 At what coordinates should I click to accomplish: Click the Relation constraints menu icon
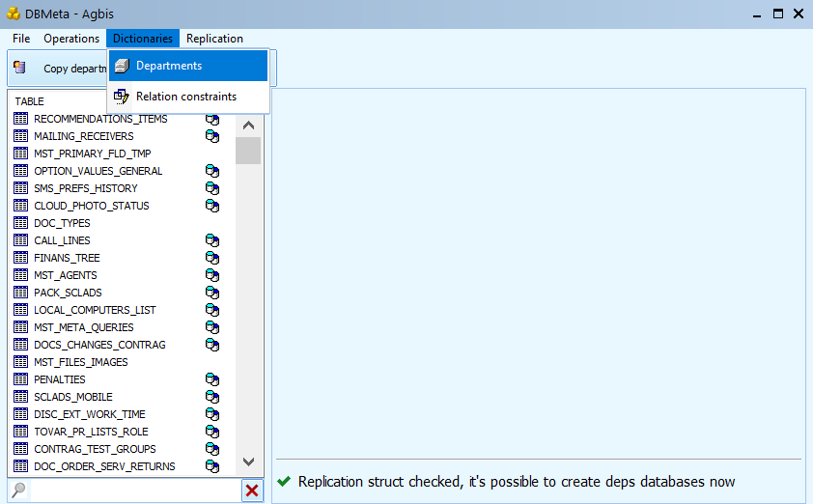[122, 97]
